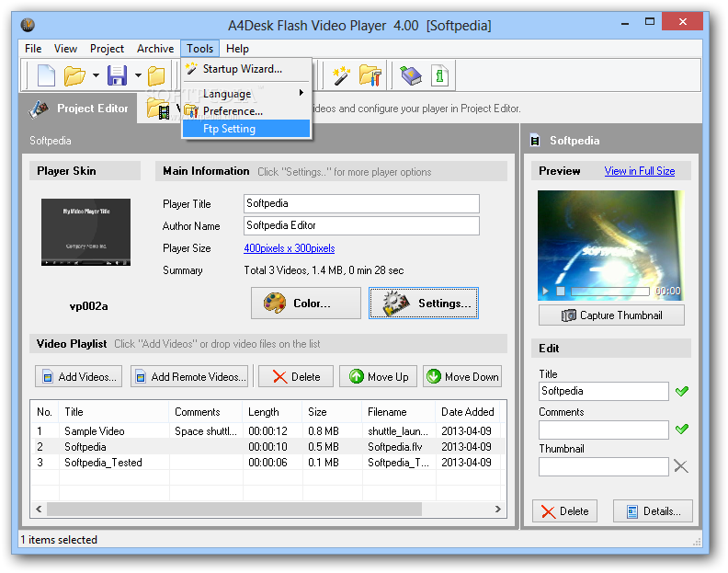Expand the Language submenu
The height and width of the screenshot is (573, 728).
[246, 94]
